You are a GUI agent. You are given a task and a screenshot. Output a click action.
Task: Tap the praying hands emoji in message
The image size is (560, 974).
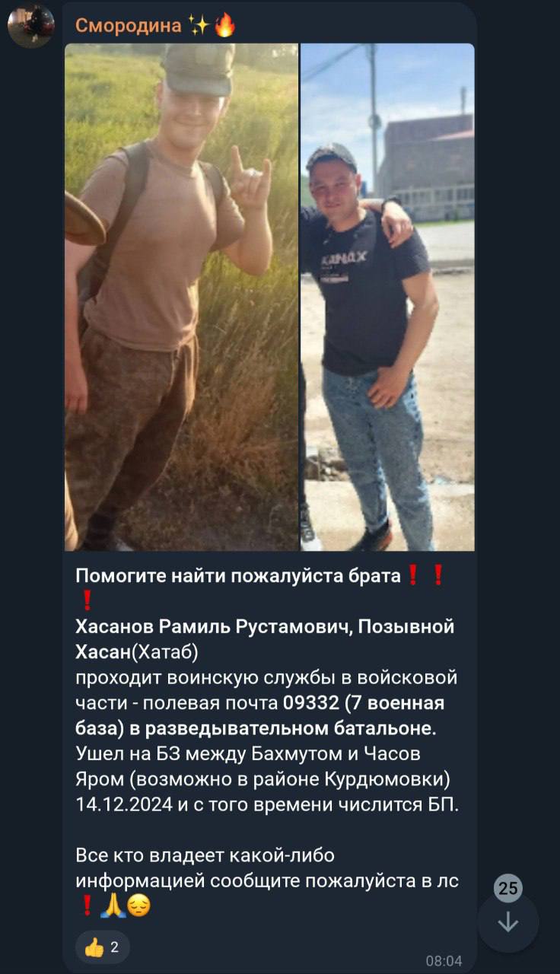(x=112, y=906)
